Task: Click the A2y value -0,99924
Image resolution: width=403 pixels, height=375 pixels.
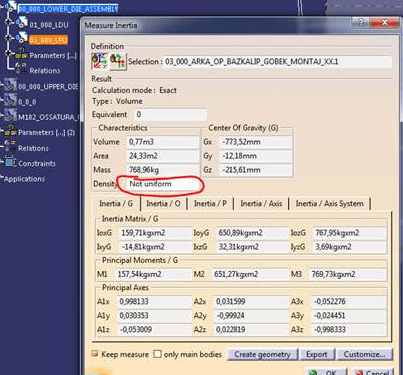Action: (x=251, y=316)
